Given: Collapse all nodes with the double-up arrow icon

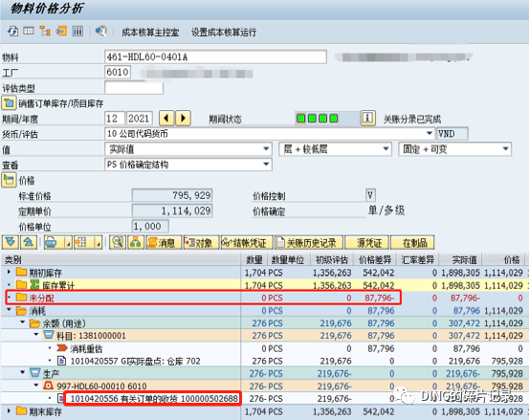Looking at the screenshot, I should coord(29,242).
